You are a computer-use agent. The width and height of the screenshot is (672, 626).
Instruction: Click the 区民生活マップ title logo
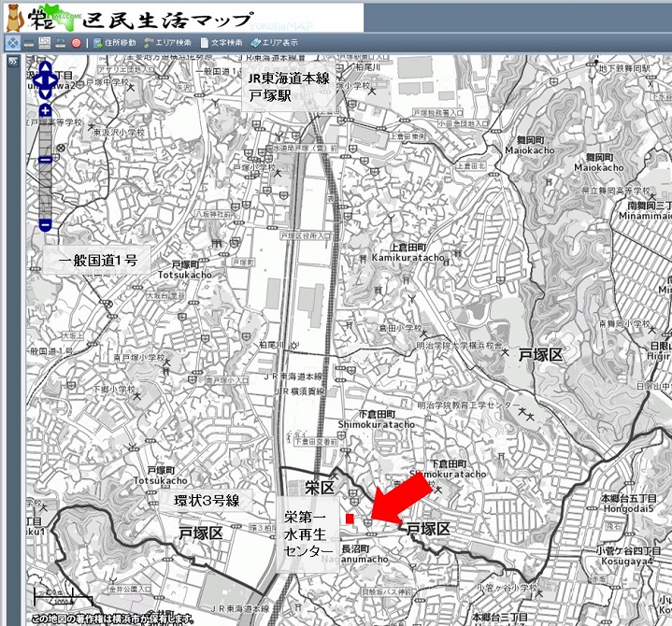coord(167,20)
